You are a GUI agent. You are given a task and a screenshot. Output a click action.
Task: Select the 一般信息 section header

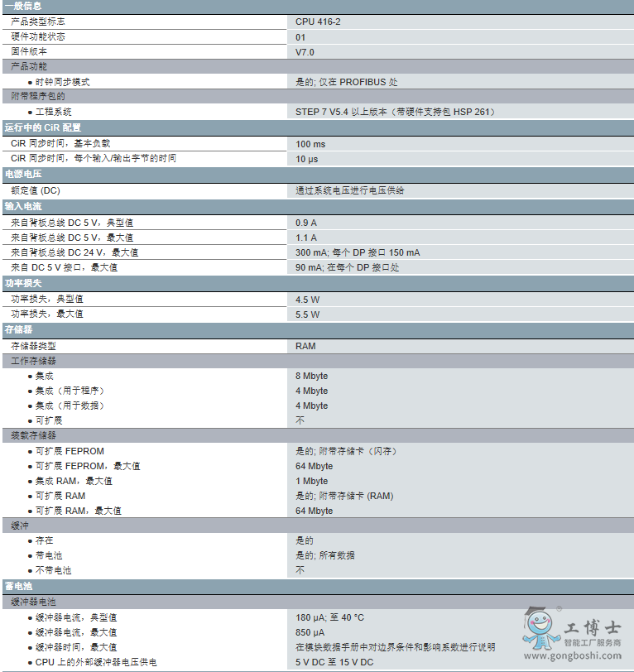point(23,6)
